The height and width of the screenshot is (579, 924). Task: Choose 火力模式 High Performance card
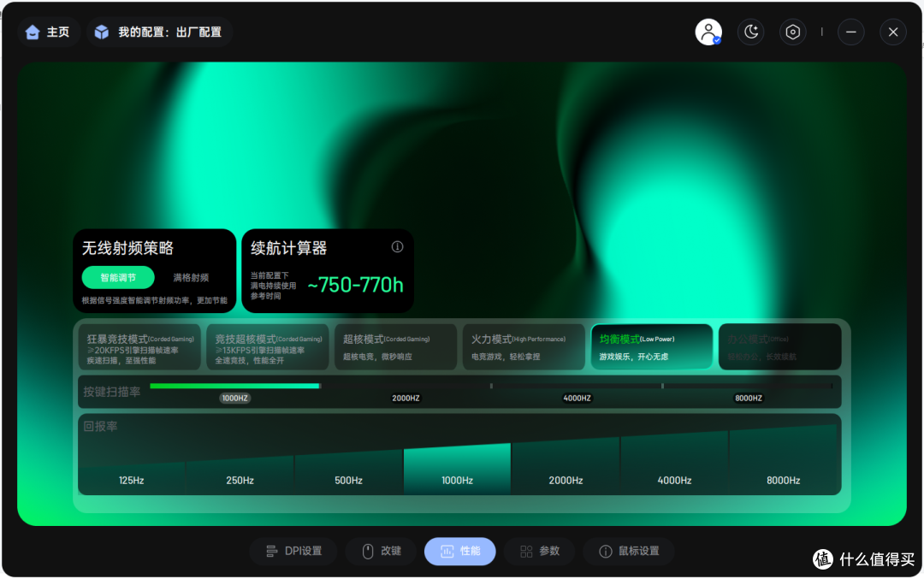click(524, 347)
